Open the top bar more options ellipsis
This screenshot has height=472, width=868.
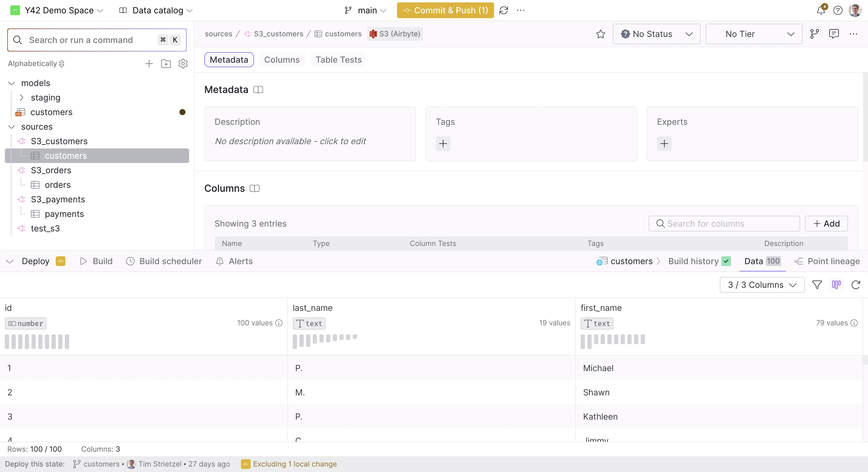pyautogui.click(x=521, y=10)
